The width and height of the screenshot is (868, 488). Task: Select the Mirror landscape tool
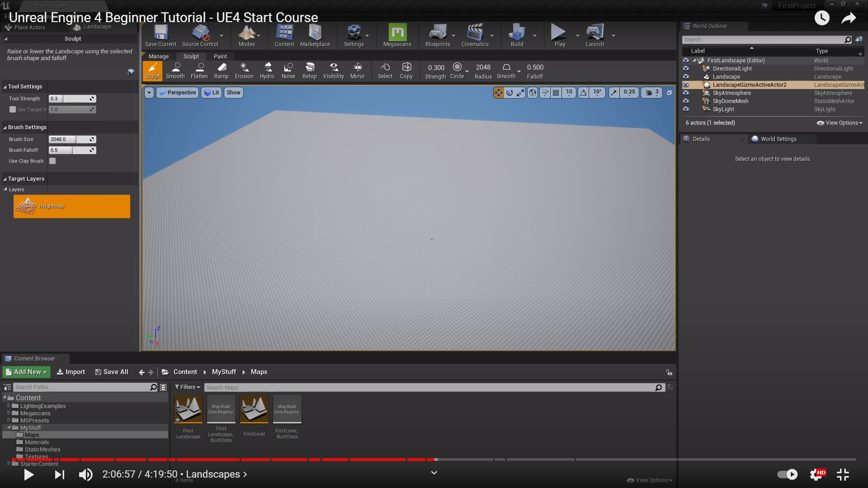[x=357, y=71]
